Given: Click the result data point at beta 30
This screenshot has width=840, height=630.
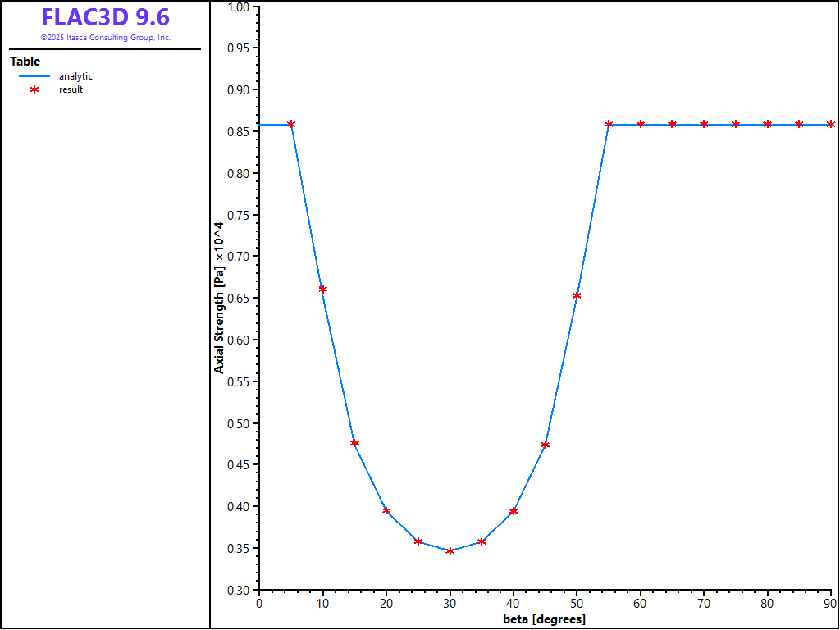Looking at the screenshot, I should click(x=450, y=551).
